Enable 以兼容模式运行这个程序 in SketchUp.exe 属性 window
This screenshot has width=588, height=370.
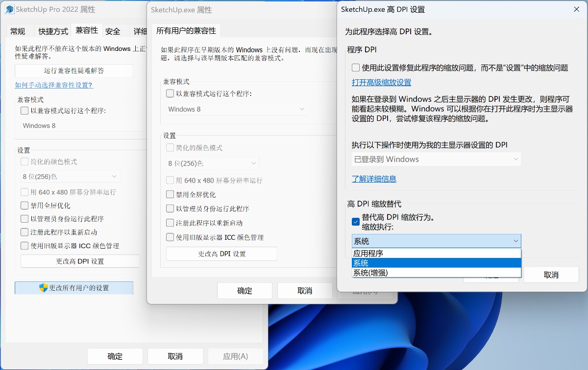pos(170,93)
